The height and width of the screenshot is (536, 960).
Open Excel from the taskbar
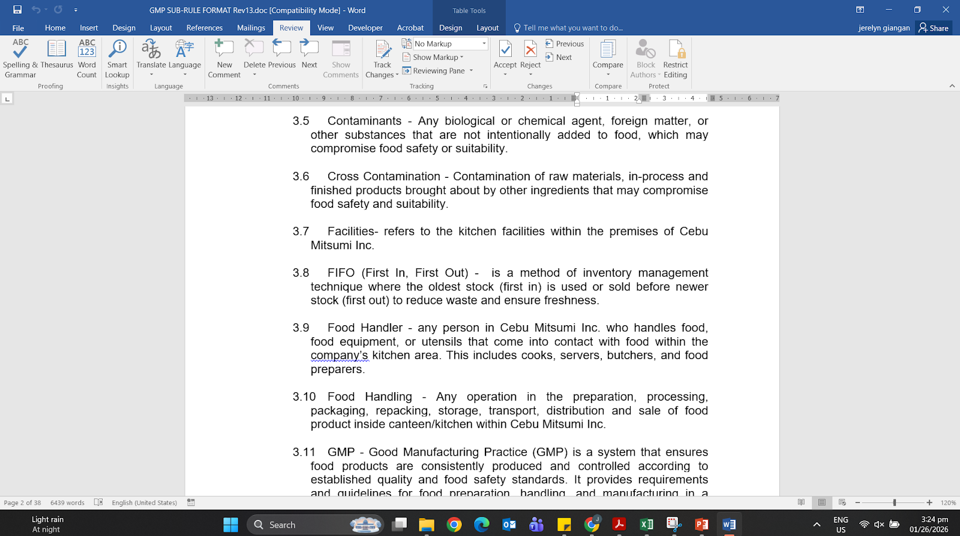click(x=646, y=524)
